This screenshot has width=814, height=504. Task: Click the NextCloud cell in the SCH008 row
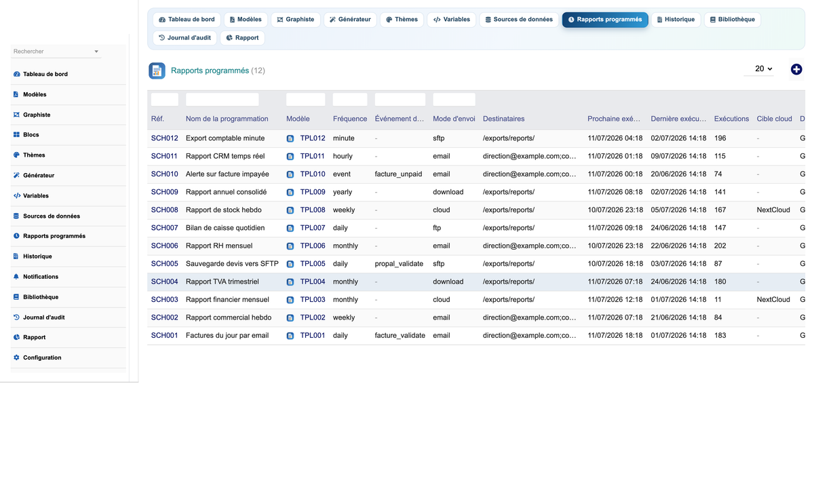click(773, 210)
